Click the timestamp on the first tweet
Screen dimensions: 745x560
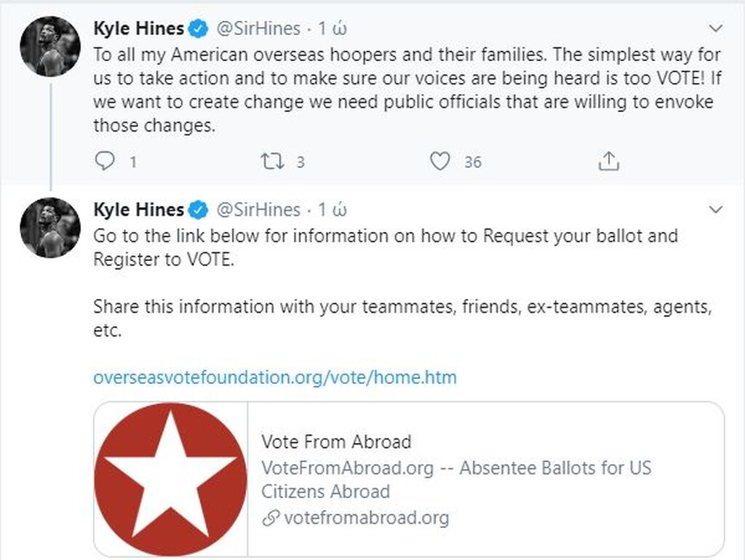pos(333,28)
